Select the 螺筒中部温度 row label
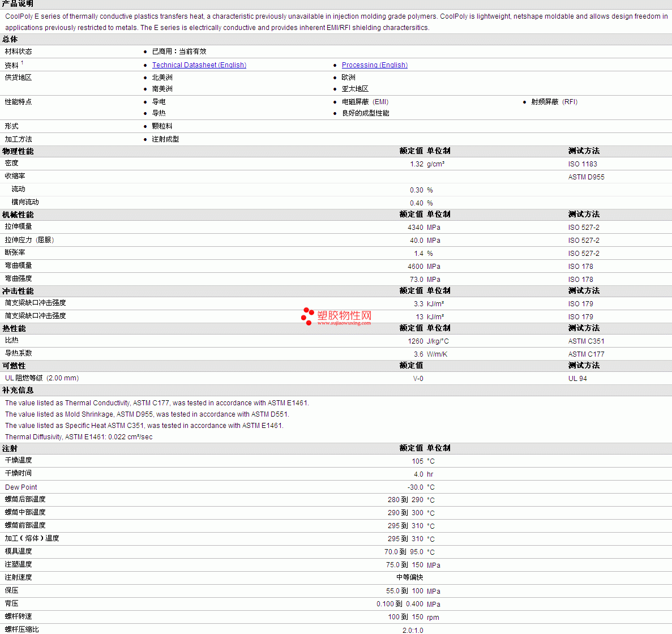This screenshot has height=634, width=672. point(25,512)
